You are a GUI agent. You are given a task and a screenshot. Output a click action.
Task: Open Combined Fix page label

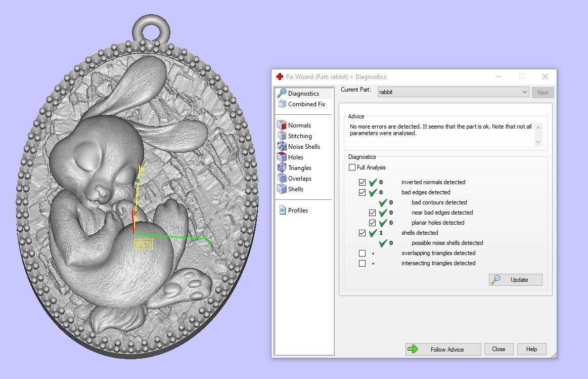coord(306,104)
